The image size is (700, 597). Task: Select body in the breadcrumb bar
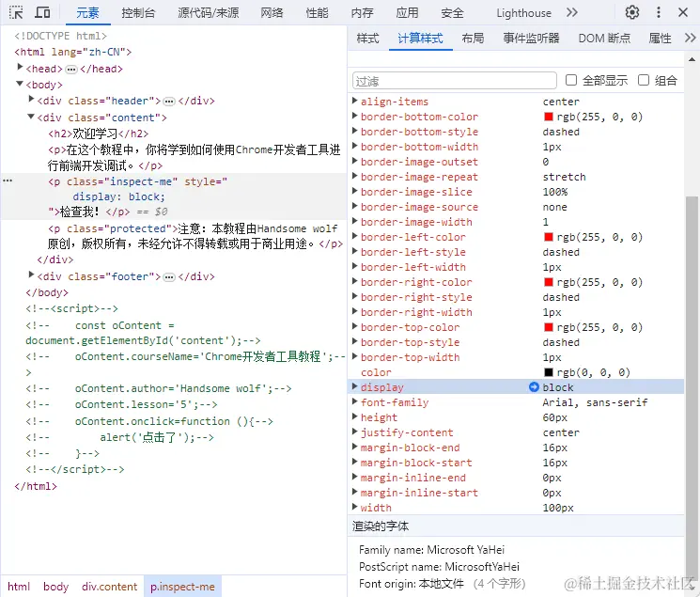tap(55, 587)
